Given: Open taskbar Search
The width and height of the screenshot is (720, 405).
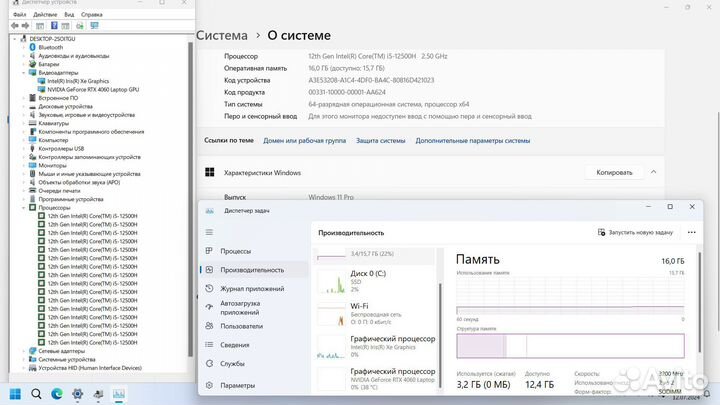Looking at the screenshot, I should 36,394.
